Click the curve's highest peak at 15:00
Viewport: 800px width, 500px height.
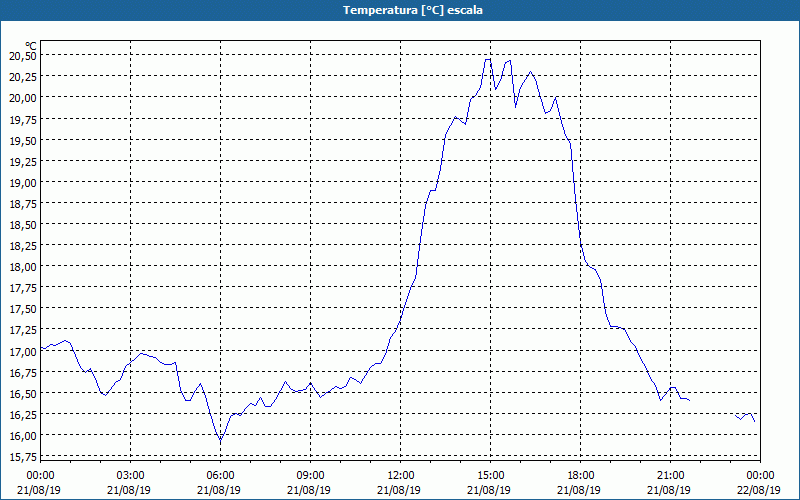[x=488, y=59]
